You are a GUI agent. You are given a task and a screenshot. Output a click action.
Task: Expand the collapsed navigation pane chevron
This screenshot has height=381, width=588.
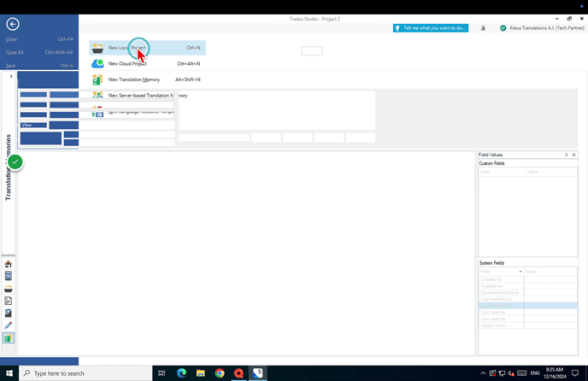coord(11,76)
